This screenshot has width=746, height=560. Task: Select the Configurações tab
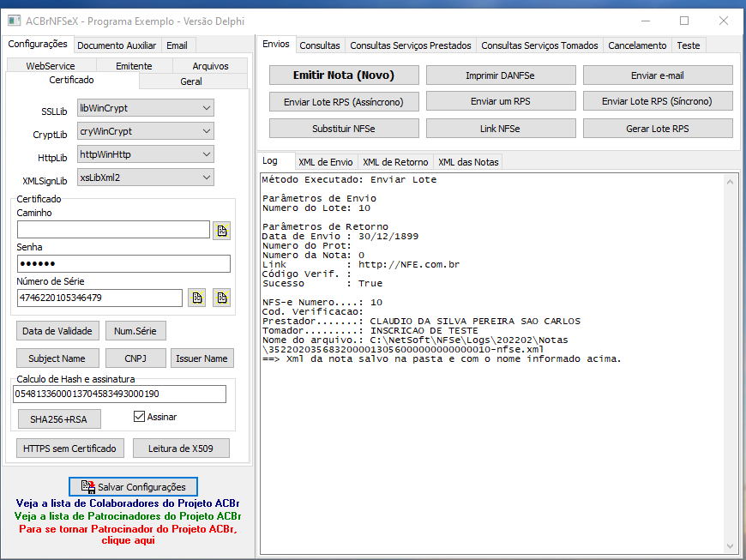[x=38, y=45]
